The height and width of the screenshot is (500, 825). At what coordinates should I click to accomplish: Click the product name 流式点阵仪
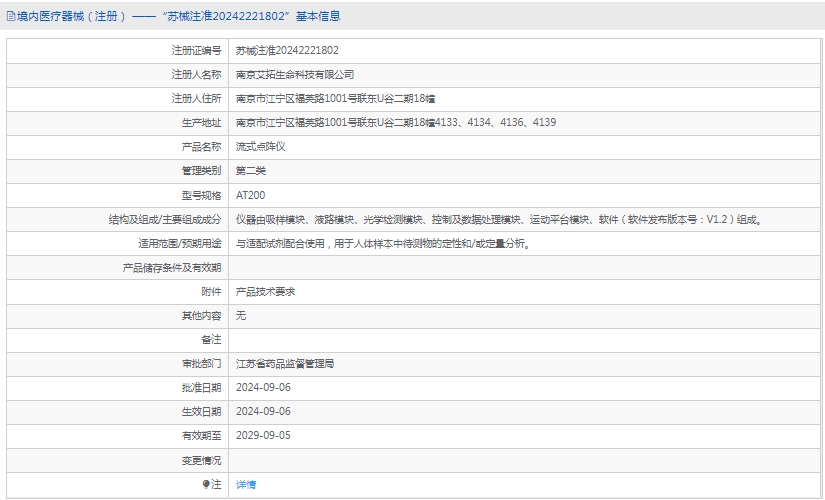point(261,146)
